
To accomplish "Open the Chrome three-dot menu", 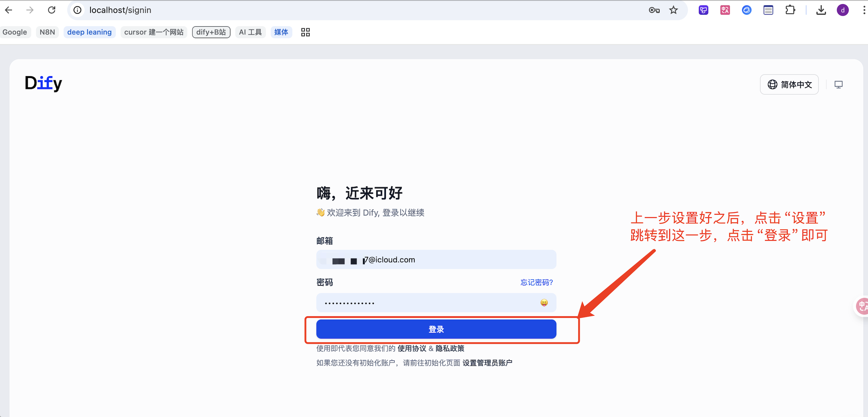I will (x=864, y=10).
